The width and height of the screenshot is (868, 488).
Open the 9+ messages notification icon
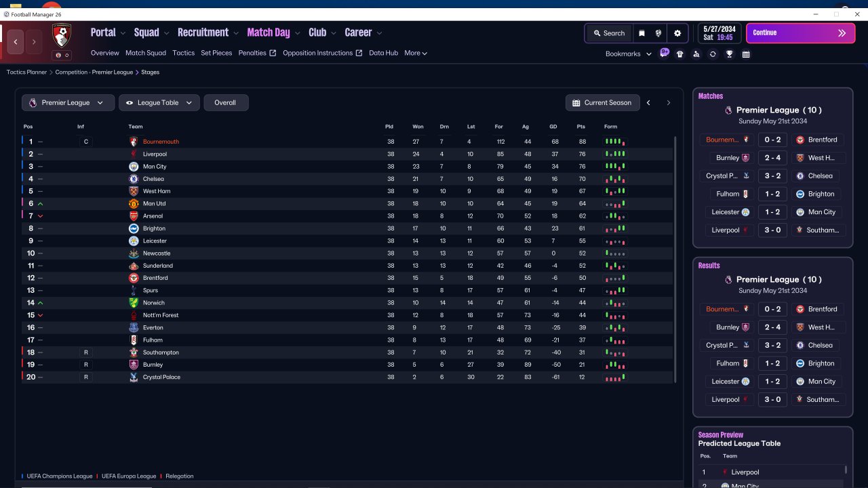point(665,53)
